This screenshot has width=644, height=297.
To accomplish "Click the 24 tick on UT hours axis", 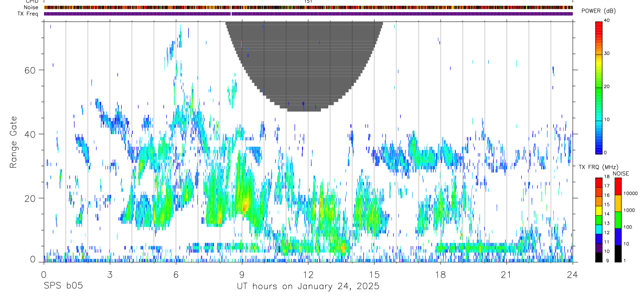I will coord(572,274).
